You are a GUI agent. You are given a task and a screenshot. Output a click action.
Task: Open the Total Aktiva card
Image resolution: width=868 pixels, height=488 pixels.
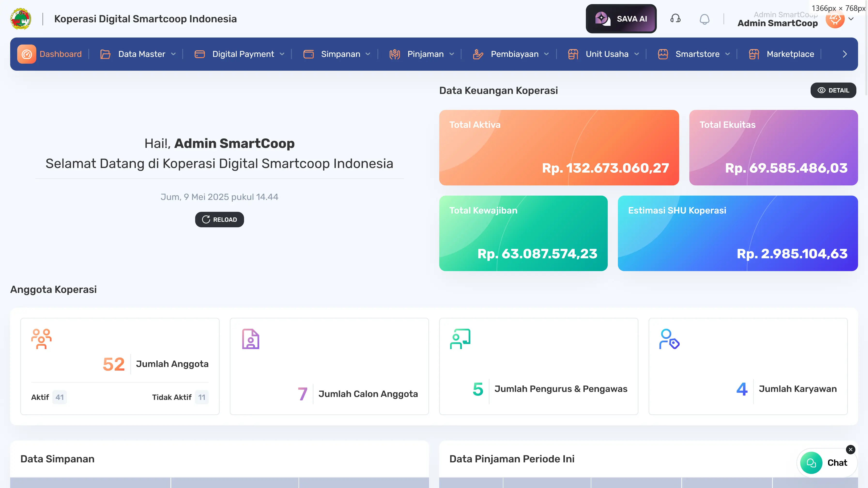coord(559,147)
